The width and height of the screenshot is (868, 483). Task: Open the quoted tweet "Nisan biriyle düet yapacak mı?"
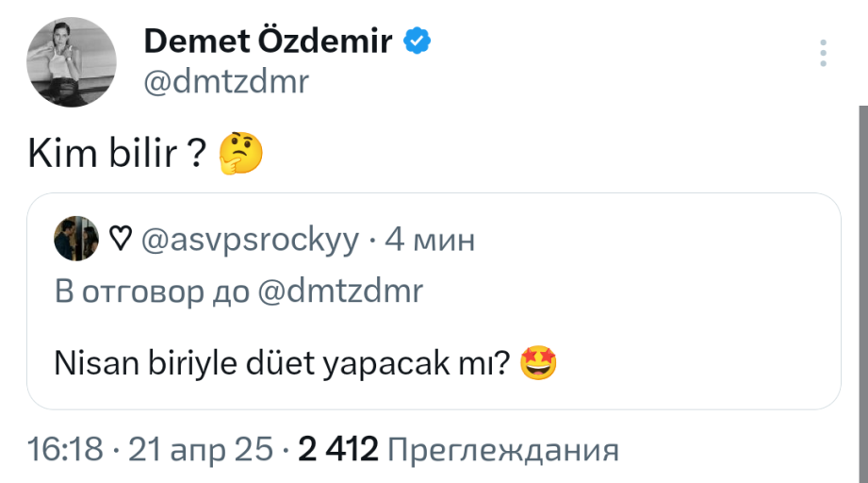coord(283,362)
